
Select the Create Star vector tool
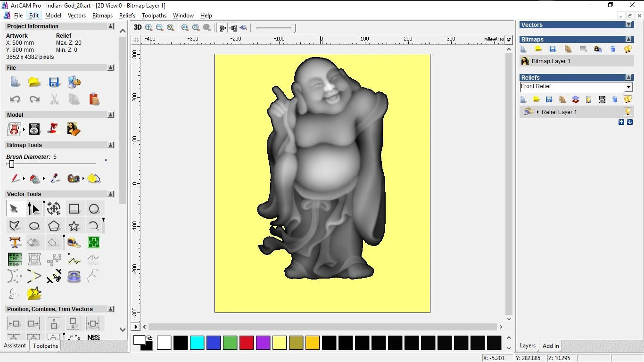pos(74,226)
